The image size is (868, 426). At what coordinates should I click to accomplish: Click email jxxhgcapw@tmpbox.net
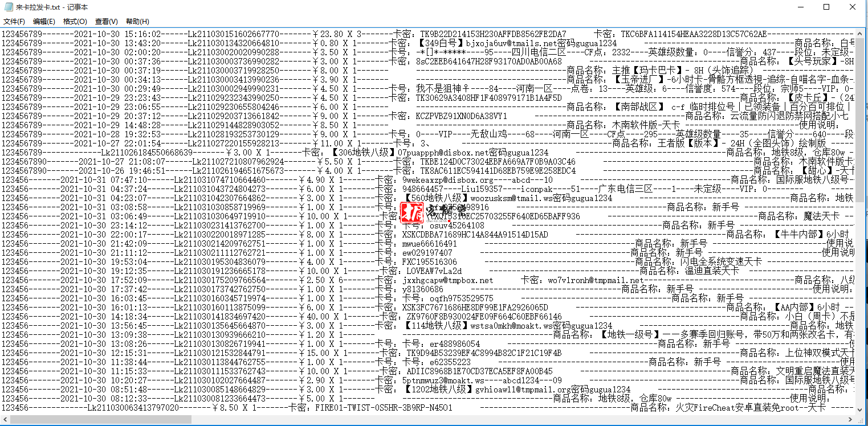[x=447, y=280]
